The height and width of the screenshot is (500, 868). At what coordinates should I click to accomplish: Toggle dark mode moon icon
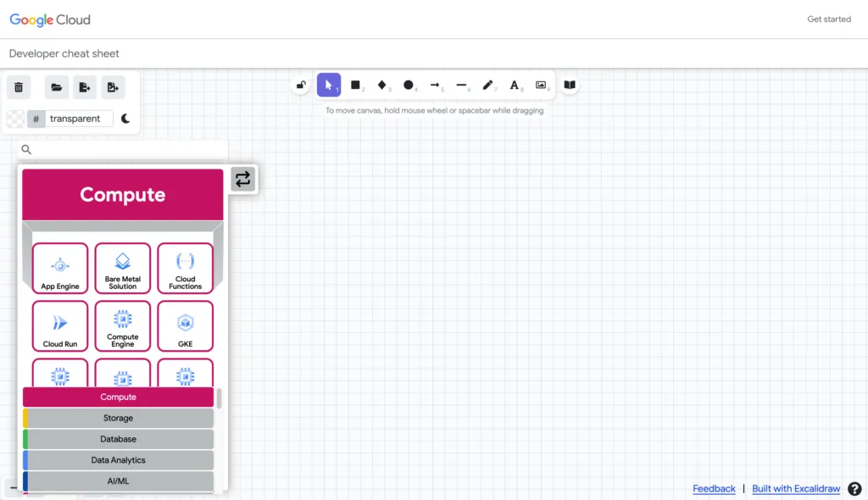coord(125,119)
